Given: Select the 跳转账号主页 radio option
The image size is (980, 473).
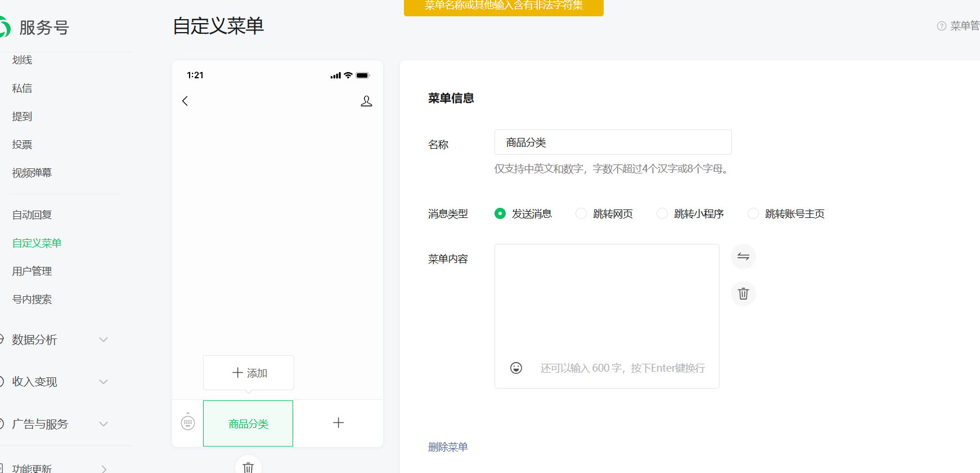Looking at the screenshot, I should 753,213.
